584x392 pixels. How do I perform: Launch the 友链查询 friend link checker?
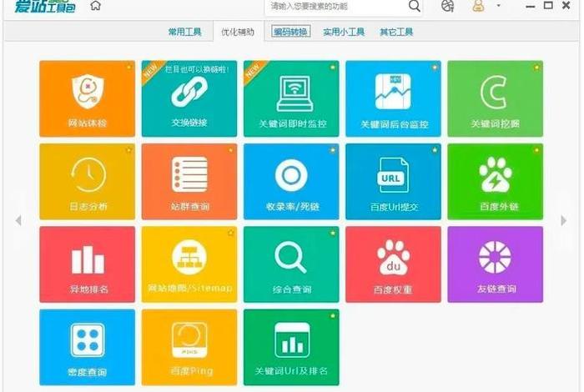click(x=496, y=264)
